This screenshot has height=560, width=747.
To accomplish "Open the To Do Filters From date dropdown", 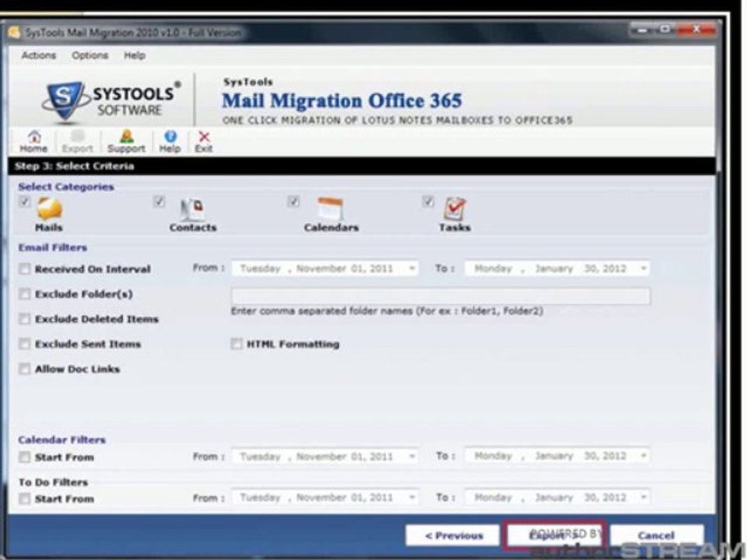I will click(412, 498).
